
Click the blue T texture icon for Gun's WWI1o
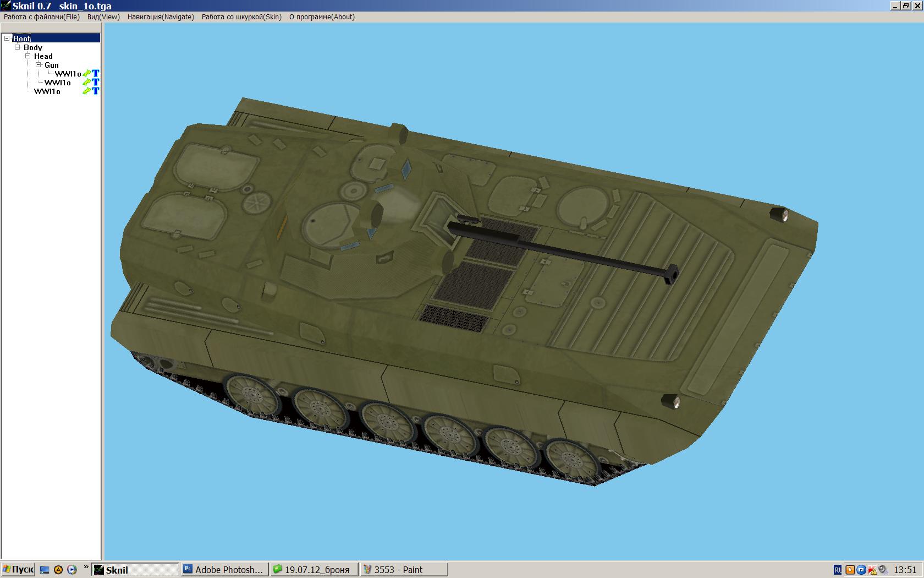96,73
